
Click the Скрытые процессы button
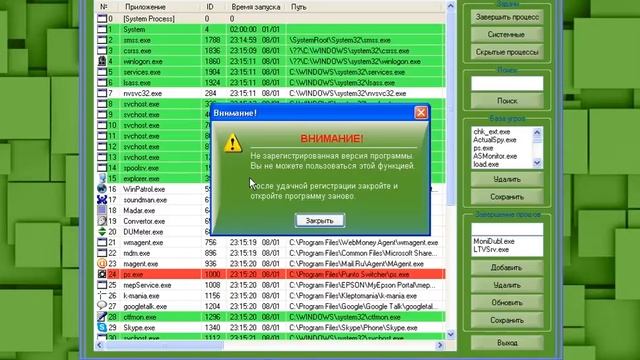507,52
